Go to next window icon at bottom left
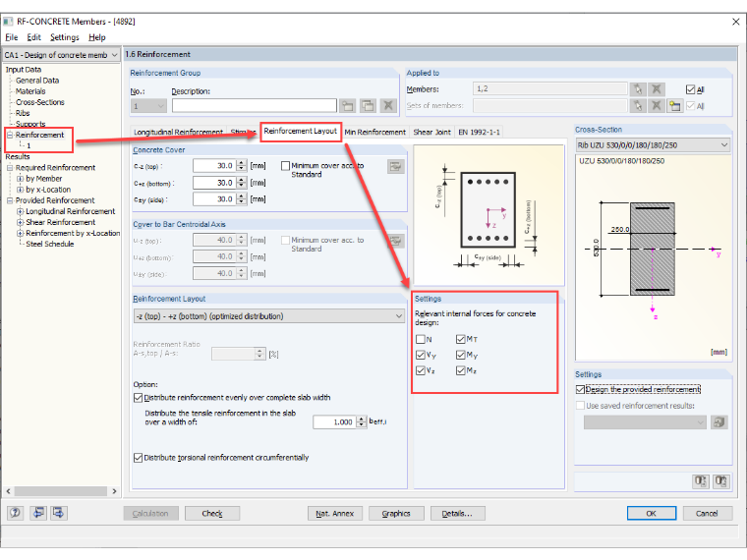This screenshot has width=747, height=560. click(x=59, y=513)
